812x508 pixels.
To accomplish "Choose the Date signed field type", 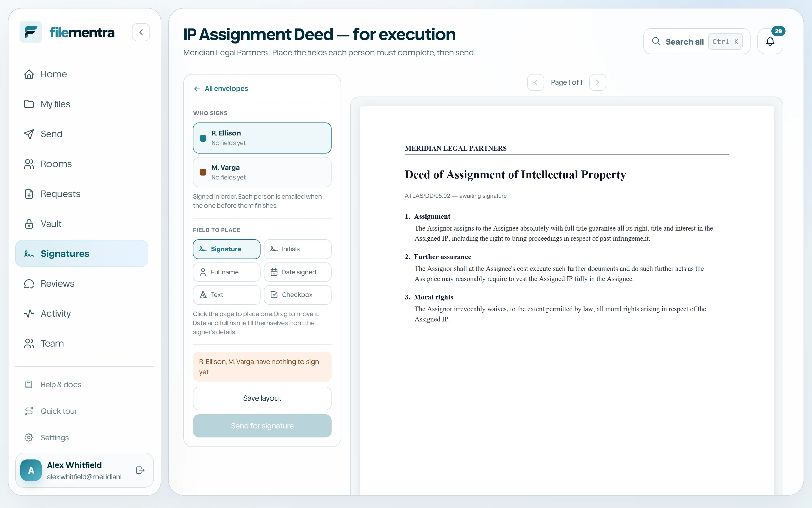I will 298,272.
